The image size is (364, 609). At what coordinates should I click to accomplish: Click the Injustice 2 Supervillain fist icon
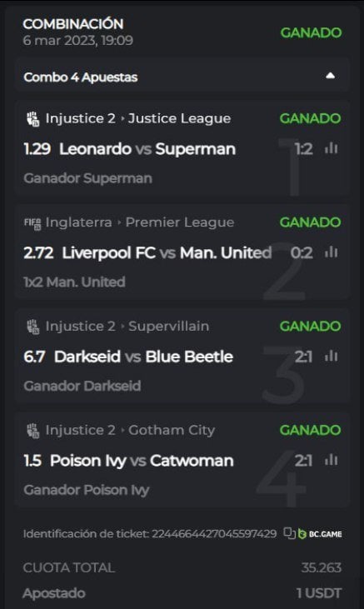coord(33,327)
